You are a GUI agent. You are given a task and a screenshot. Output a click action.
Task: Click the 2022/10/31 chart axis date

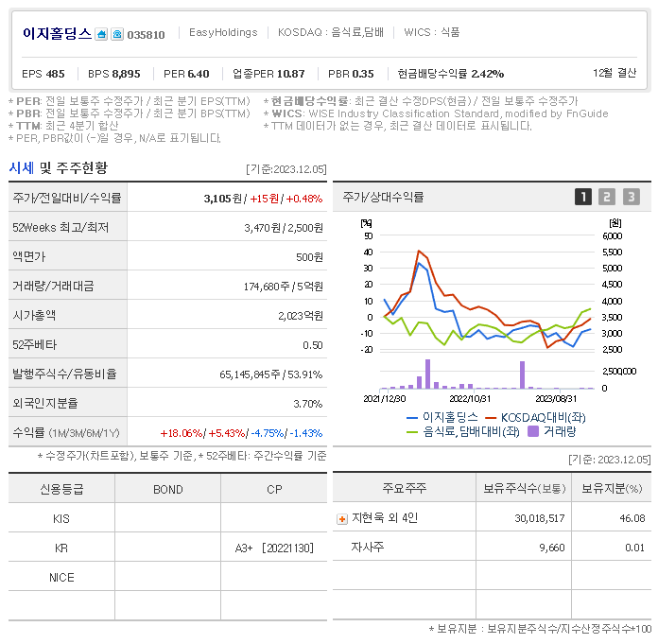[x=470, y=398]
